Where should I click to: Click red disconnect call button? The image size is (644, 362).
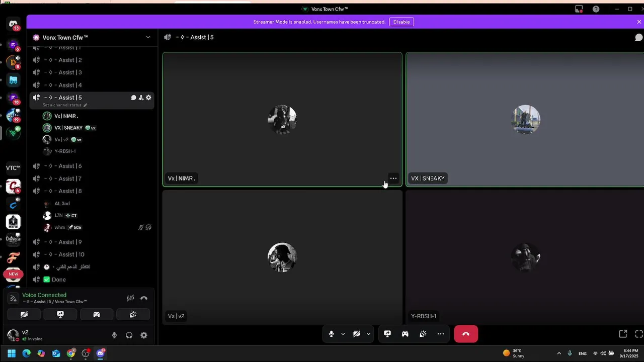point(466,334)
